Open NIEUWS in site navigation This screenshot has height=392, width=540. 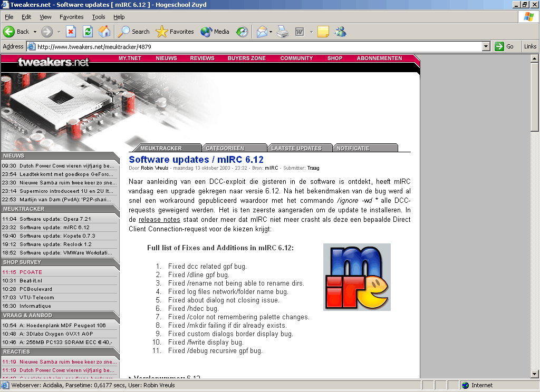click(x=166, y=58)
